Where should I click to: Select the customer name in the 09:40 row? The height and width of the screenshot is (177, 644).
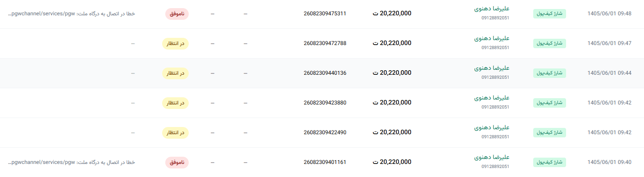492,157
